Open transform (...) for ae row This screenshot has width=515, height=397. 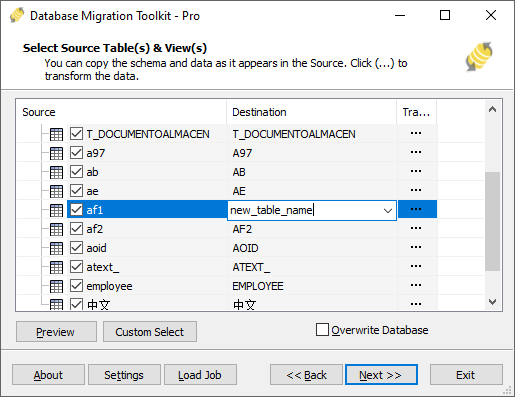point(416,190)
